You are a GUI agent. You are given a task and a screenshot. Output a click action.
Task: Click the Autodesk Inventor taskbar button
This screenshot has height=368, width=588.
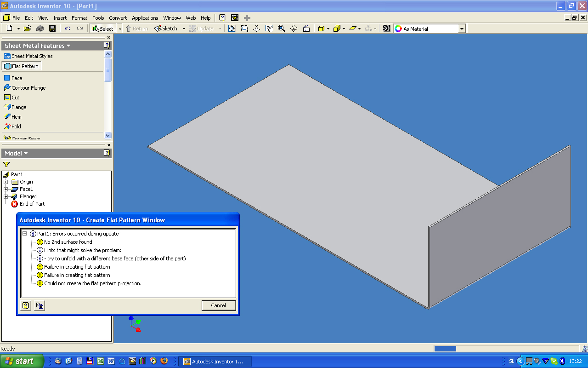pos(215,361)
